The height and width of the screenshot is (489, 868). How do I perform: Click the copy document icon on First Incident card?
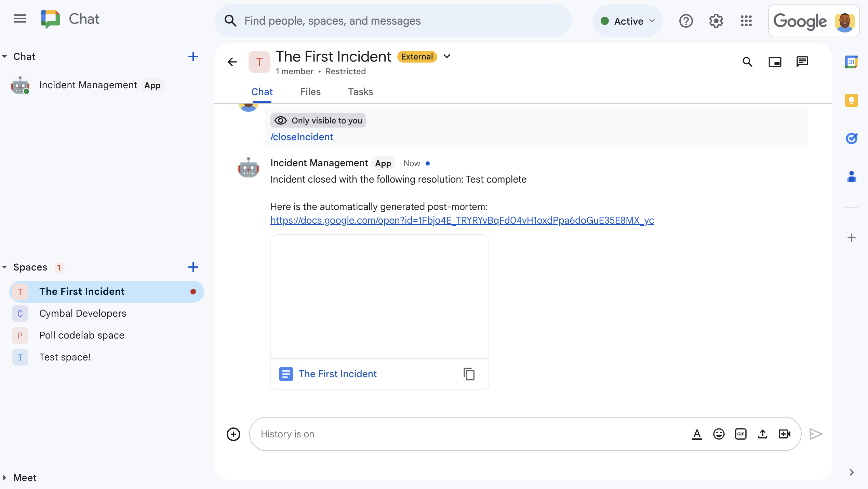click(469, 374)
